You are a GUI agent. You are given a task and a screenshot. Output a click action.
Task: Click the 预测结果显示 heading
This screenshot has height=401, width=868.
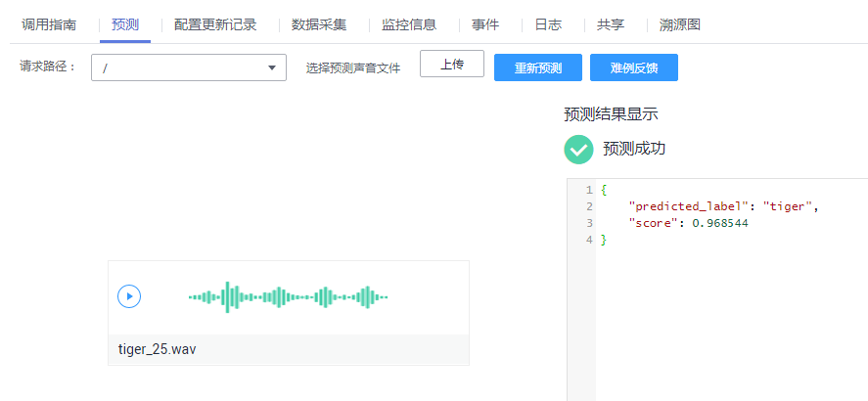pos(611,114)
